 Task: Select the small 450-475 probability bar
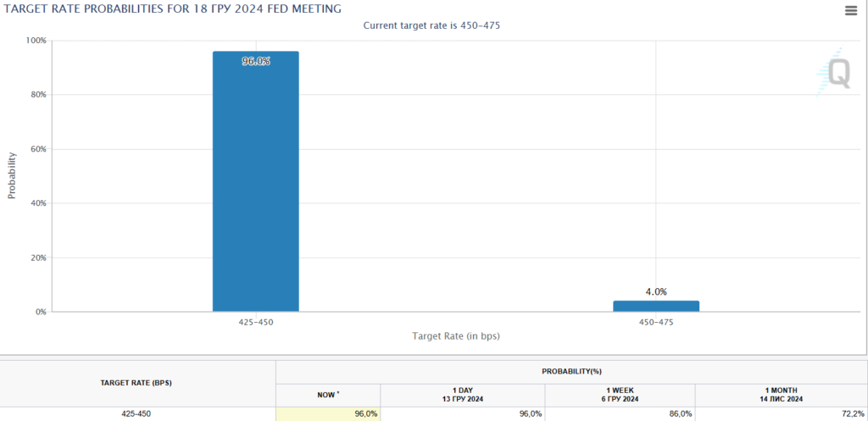655,306
